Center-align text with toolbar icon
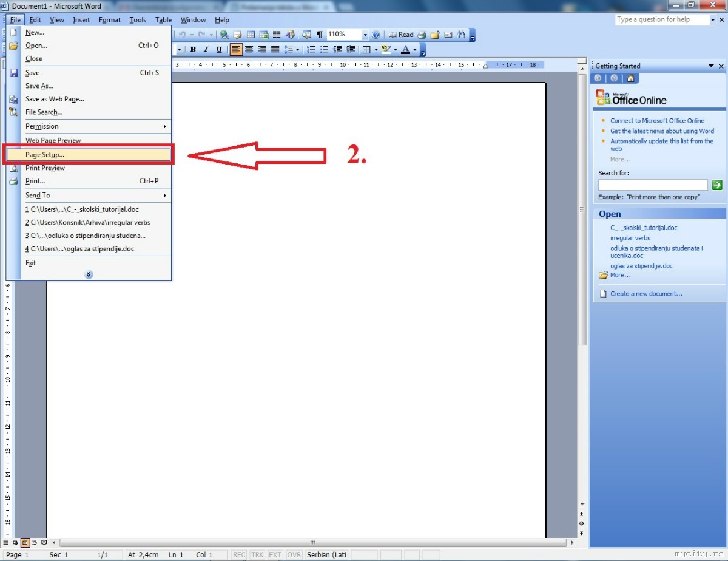Image resolution: width=728 pixels, height=561 pixels. 249,50
